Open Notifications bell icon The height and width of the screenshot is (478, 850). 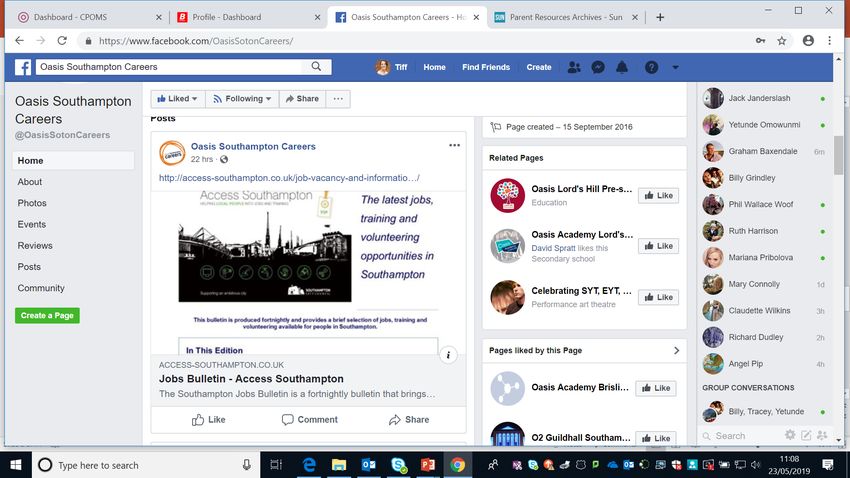(622, 67)
